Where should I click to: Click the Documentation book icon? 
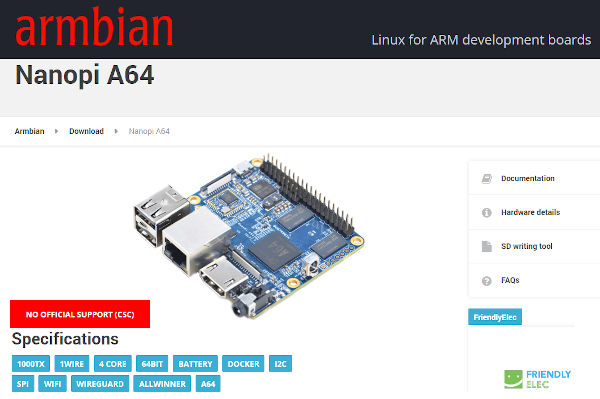point(487,179)
